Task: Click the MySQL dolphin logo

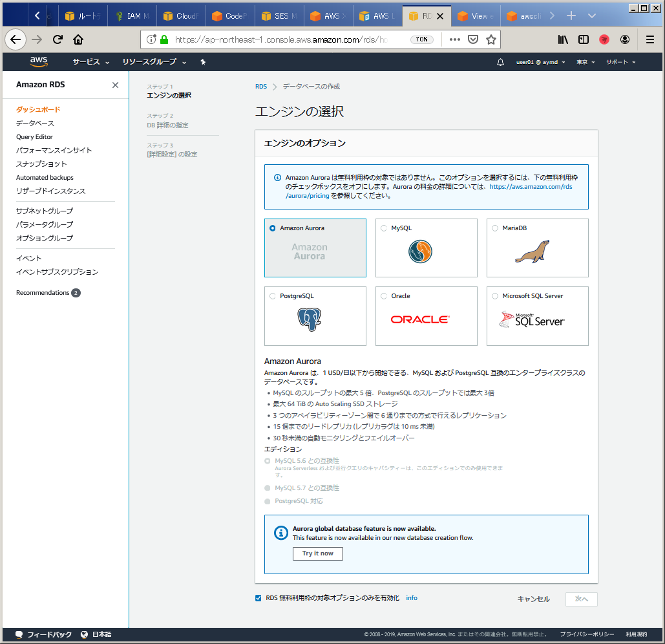Action: tap(420, 252)
